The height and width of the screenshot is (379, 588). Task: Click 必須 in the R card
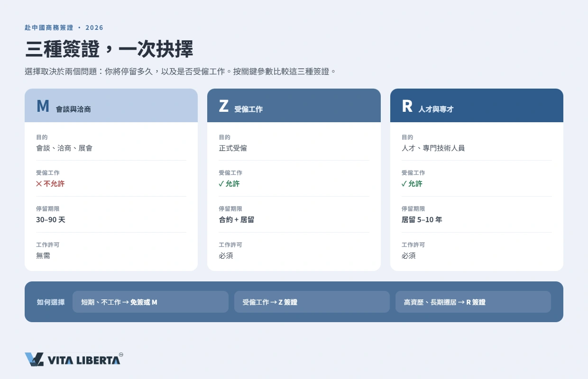click(x=409, y=256)
